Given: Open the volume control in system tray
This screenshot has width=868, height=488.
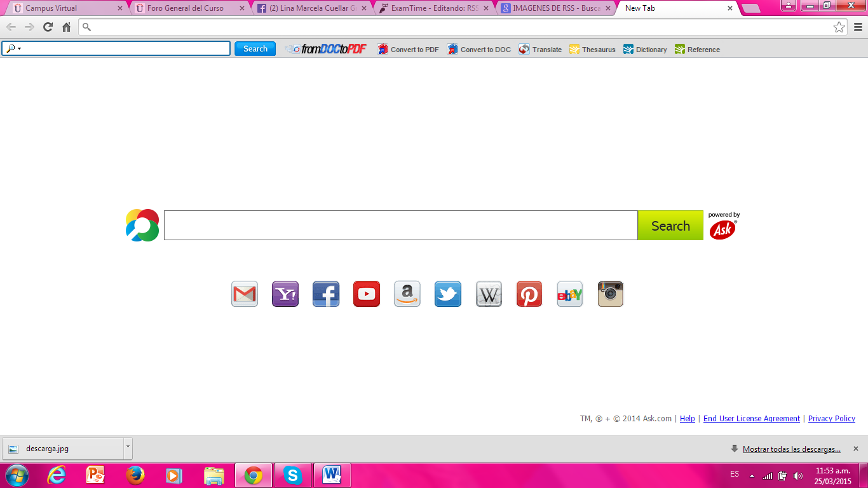Looking at the screenshot, I should point(798,475).
